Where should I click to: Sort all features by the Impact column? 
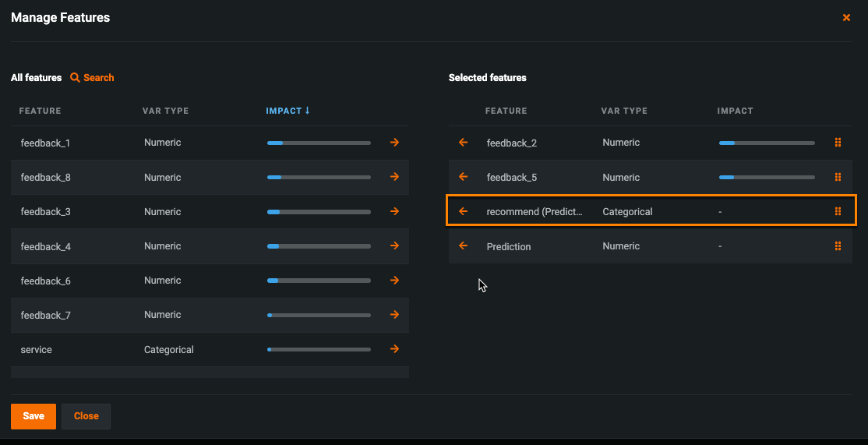pos(288,111)
